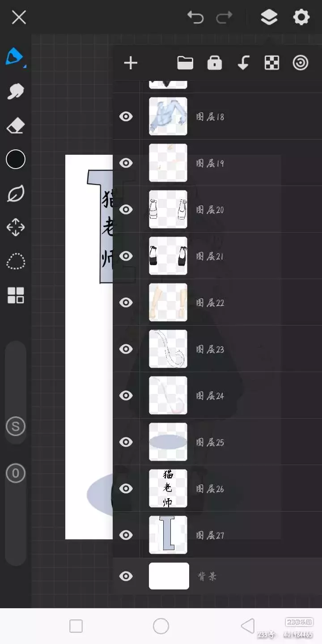This screenshot has width=322, height=644.
Task: Open the grid tools menu icon
Action: pyautogui.click(x=16, y=296)
